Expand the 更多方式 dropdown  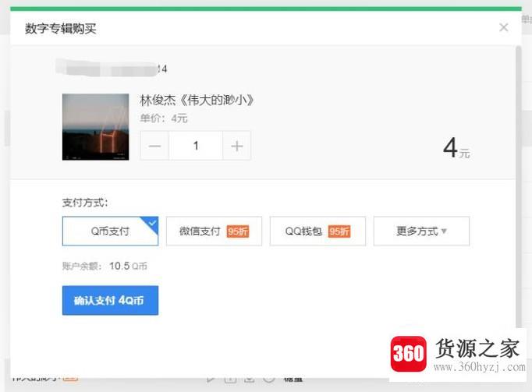422,231
